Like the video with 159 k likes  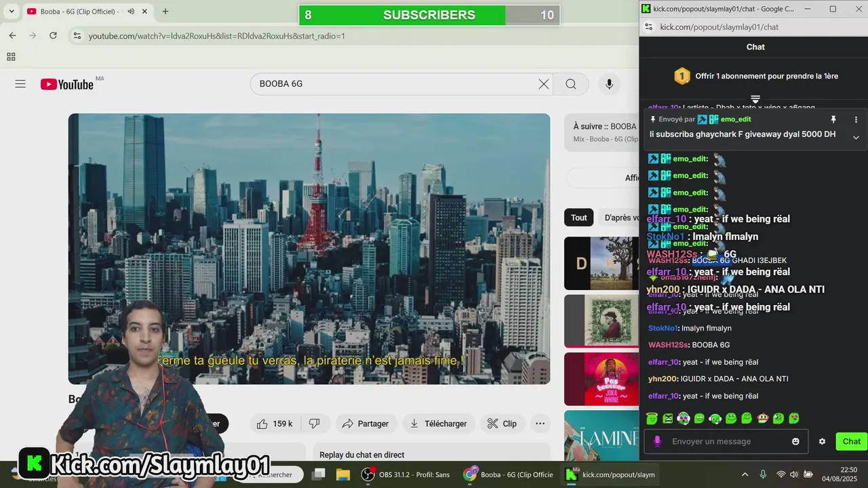click(275, 424)
